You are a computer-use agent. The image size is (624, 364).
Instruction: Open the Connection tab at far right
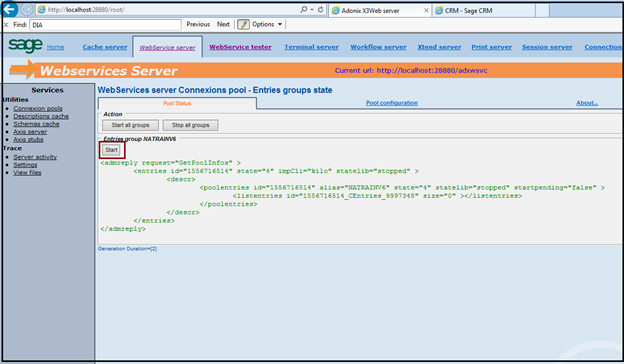[603, 47]
